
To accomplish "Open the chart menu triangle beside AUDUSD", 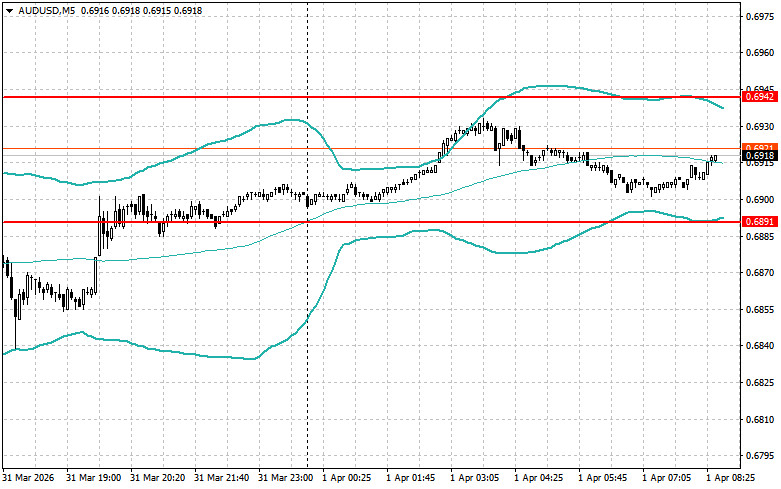I will [x=9, y=10].
